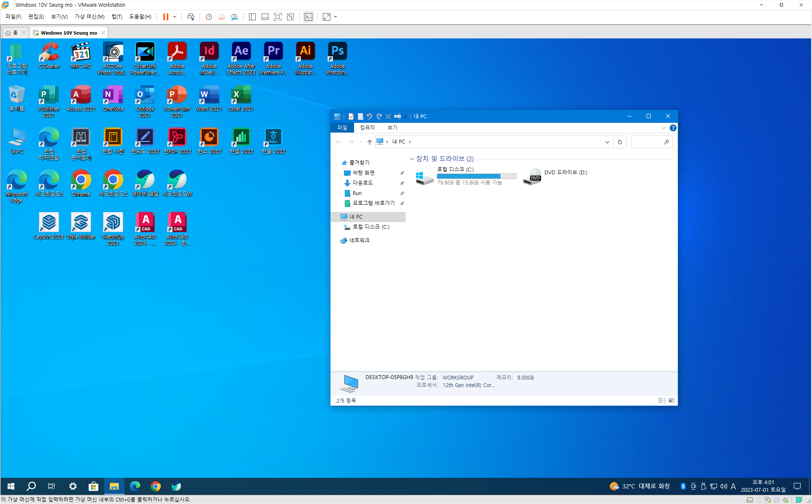The width and height of the screenshot is (812, 504).
Task: Collapse the 장치 및 드라이브 group
Action: [x=412, y=159]
